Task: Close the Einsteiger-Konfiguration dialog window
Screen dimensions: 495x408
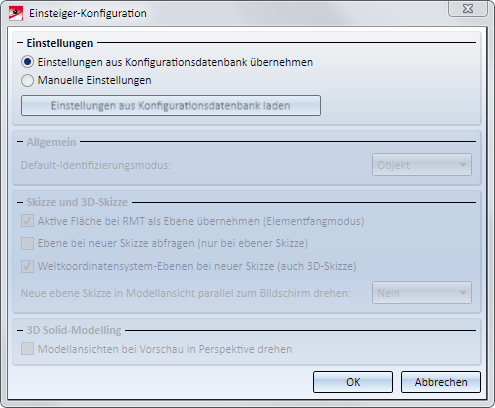Action: [x=468, y=9]
